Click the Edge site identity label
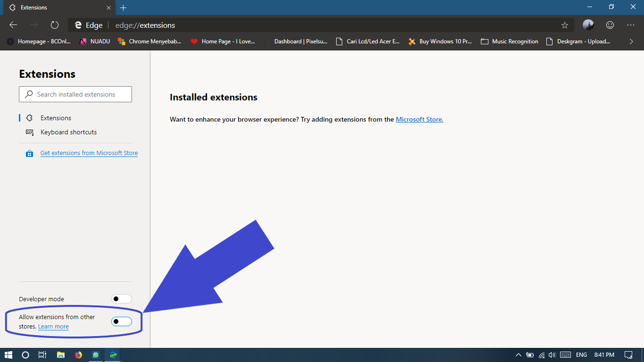The width and height of the screenshot is (644, 362). coord(89,25)
